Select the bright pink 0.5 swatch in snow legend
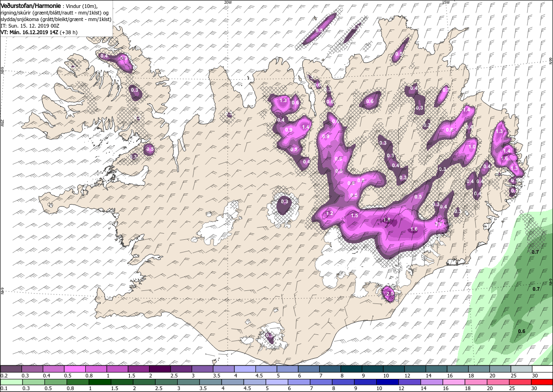 [75, 369]
